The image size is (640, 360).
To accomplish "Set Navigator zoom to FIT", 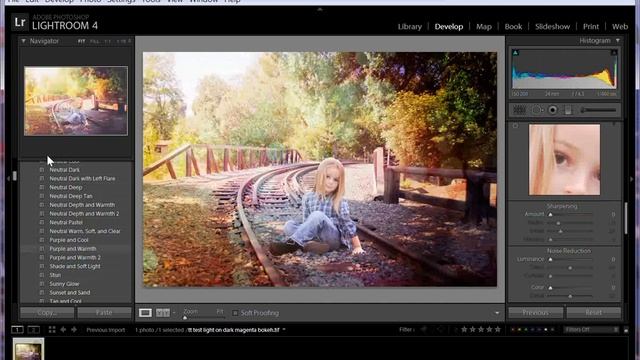I will (x=81, y=41).
